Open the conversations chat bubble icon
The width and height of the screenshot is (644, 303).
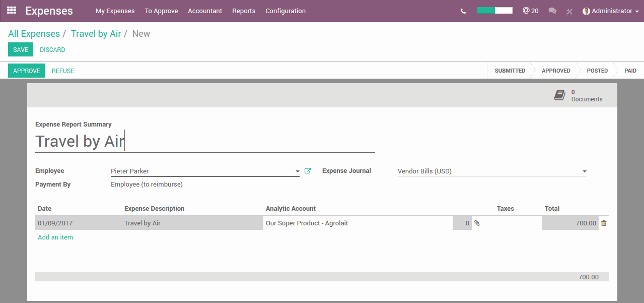click(x=552, y=11)
